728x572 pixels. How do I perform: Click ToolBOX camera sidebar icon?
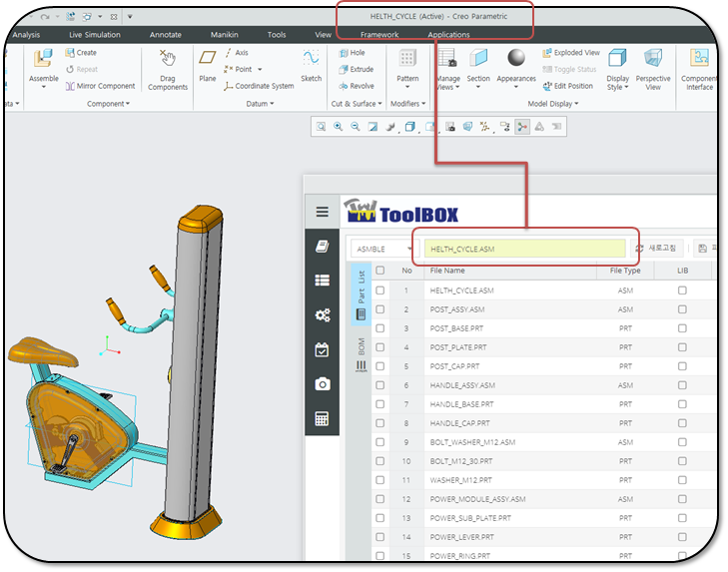(323, 384)
